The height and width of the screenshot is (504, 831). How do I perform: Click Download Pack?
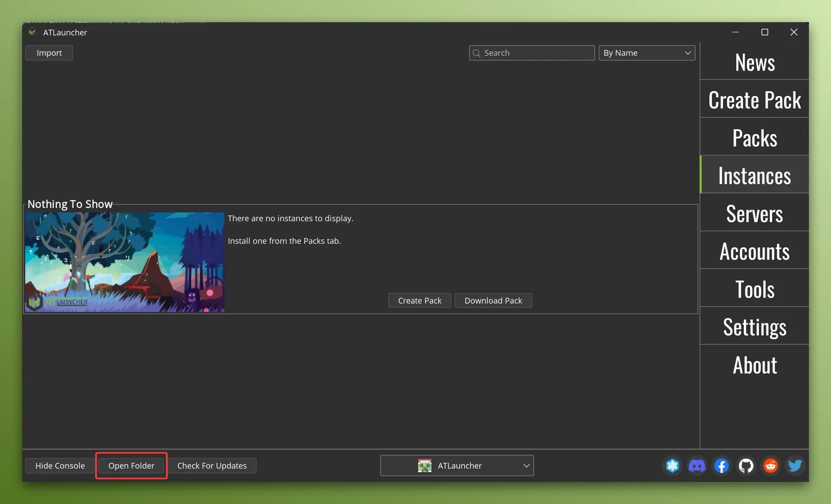click(493, 300)
